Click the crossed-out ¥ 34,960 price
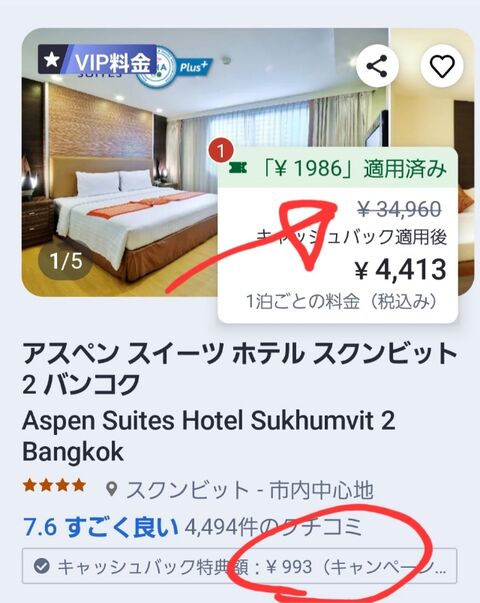The width and height of the screenshot is (480, 603). click(399, 210)
